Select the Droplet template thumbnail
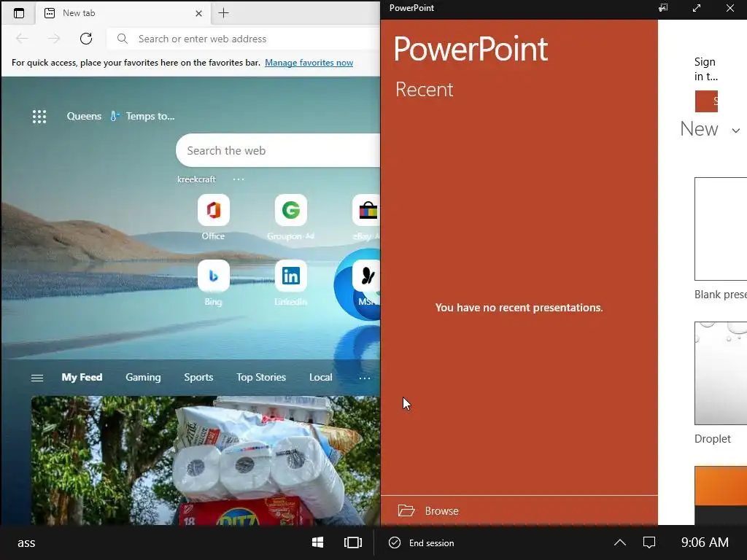This screenshot has width=747, height=560. [720, 373]
